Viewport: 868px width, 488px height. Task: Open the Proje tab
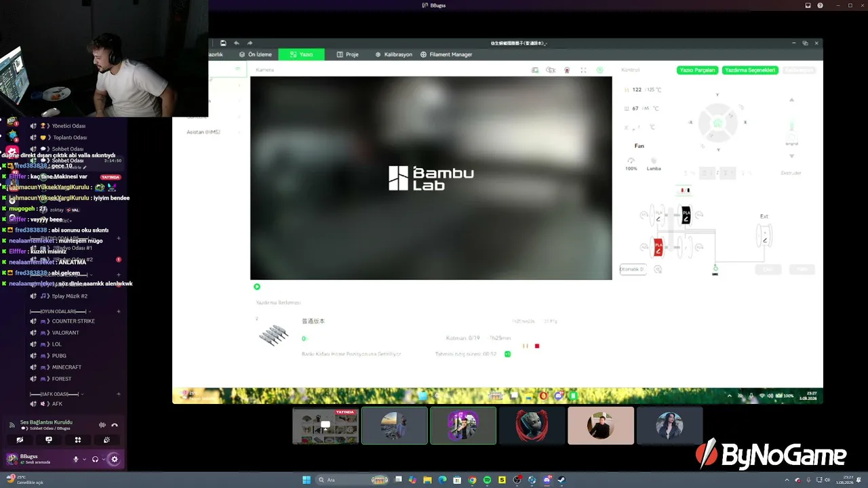(x=347, y=54)
